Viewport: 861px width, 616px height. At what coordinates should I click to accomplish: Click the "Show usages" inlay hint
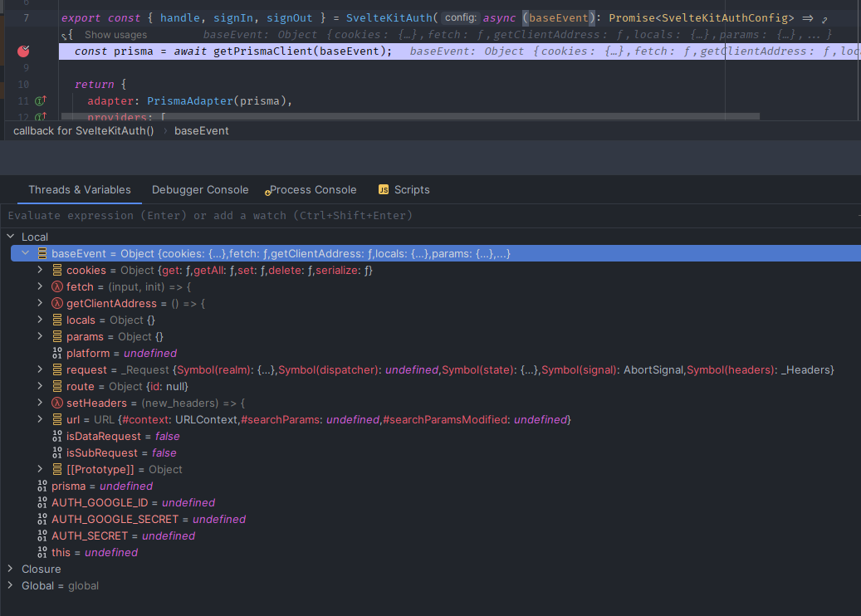[x=115, y=35]
